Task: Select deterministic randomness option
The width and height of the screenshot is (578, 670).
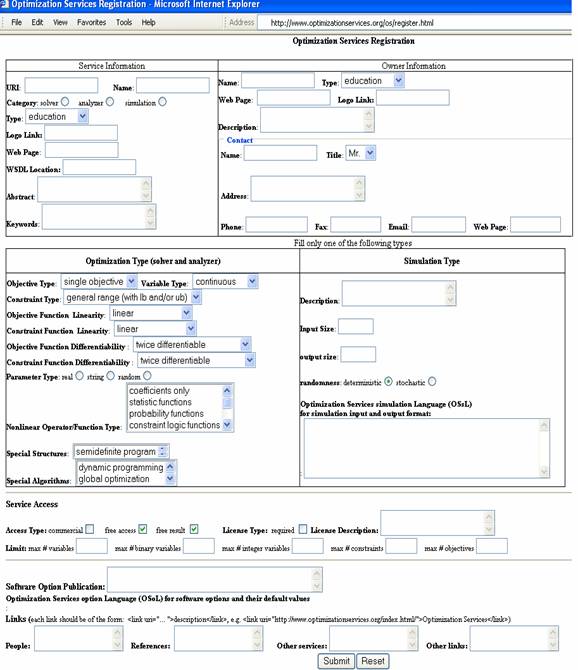Action: [x=388, y=381]
